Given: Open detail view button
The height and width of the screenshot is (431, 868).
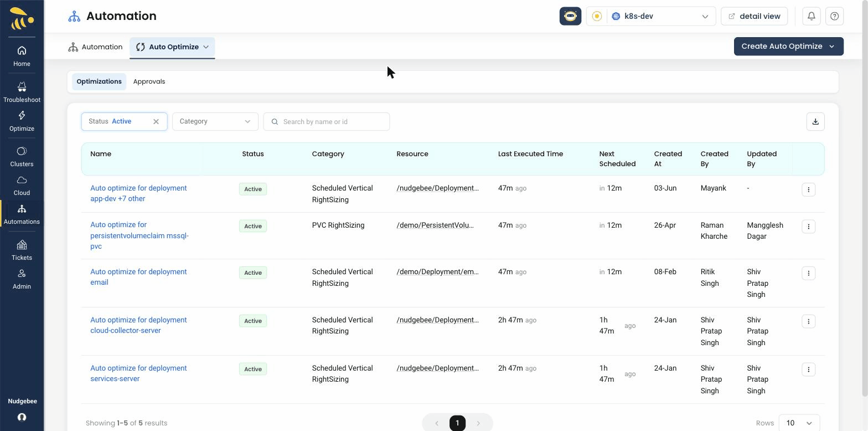Looking at the screenshot, I should click(754, 16).
